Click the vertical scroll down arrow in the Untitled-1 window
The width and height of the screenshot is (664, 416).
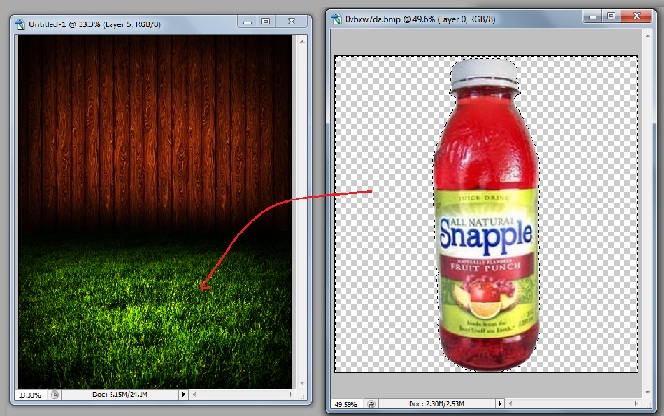(302, 383)
